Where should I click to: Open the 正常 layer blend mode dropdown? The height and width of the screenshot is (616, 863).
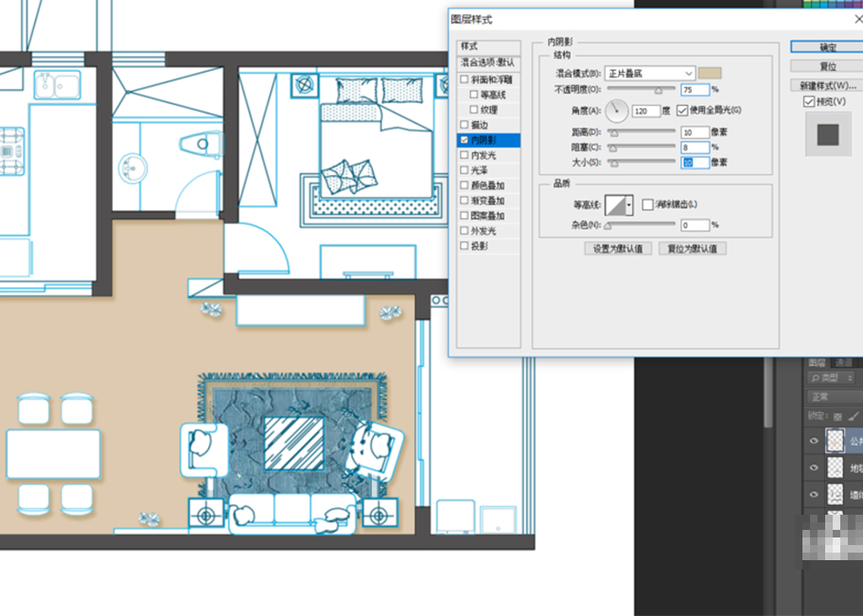[835, 396]
